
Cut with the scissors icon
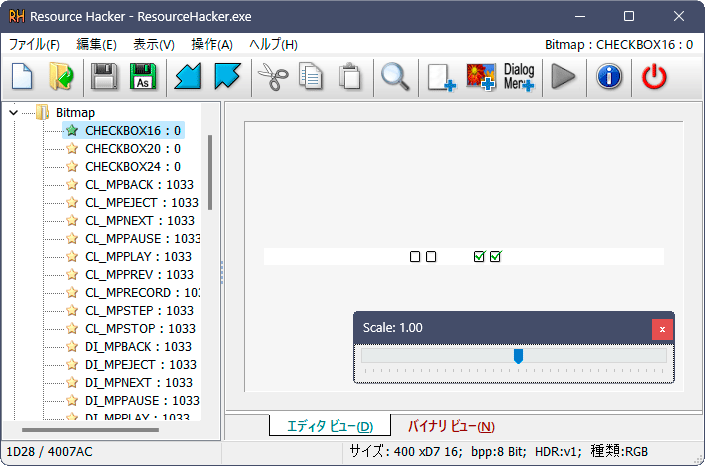point(273,76)
